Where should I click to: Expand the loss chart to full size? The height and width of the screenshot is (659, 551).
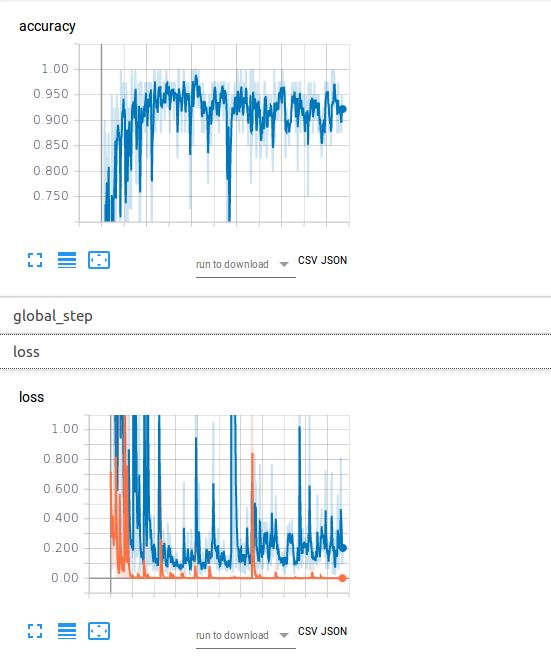coord(35,631)
